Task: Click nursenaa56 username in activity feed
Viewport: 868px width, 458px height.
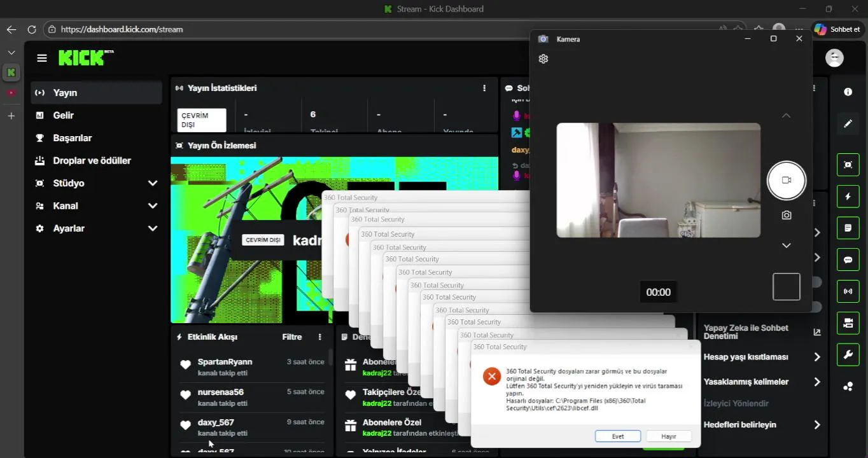Action: click(220, 392)
